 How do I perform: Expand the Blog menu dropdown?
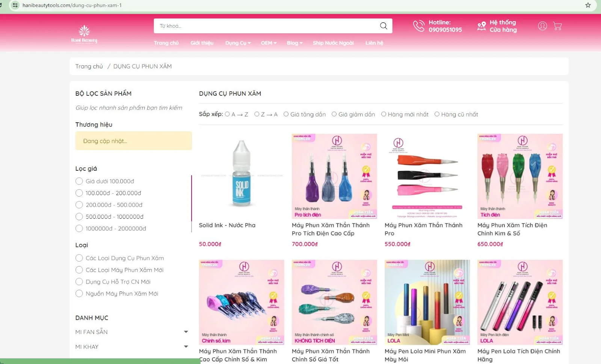pos(294,43)
